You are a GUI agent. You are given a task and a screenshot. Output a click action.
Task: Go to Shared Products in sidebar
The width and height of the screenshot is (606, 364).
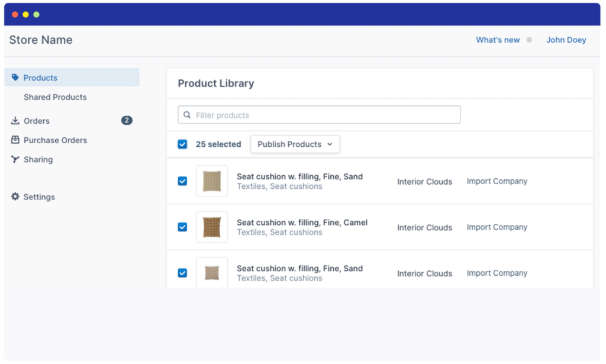tap(55, 97)
